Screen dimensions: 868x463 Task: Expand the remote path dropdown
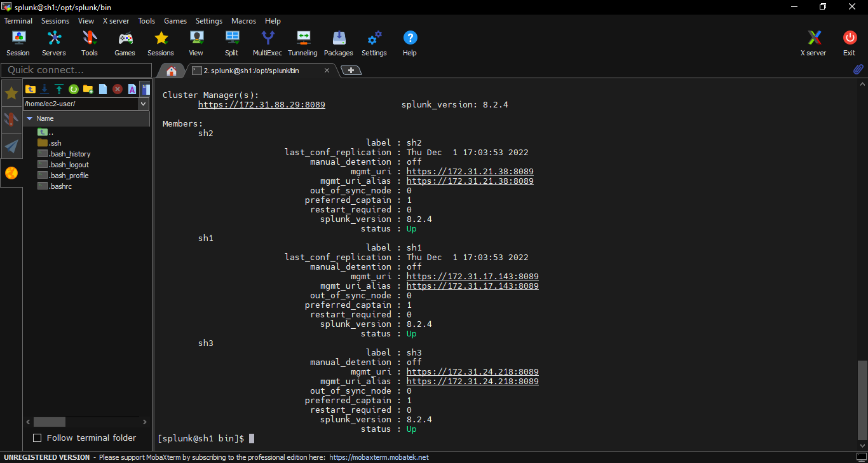click(x=143, y=104)
